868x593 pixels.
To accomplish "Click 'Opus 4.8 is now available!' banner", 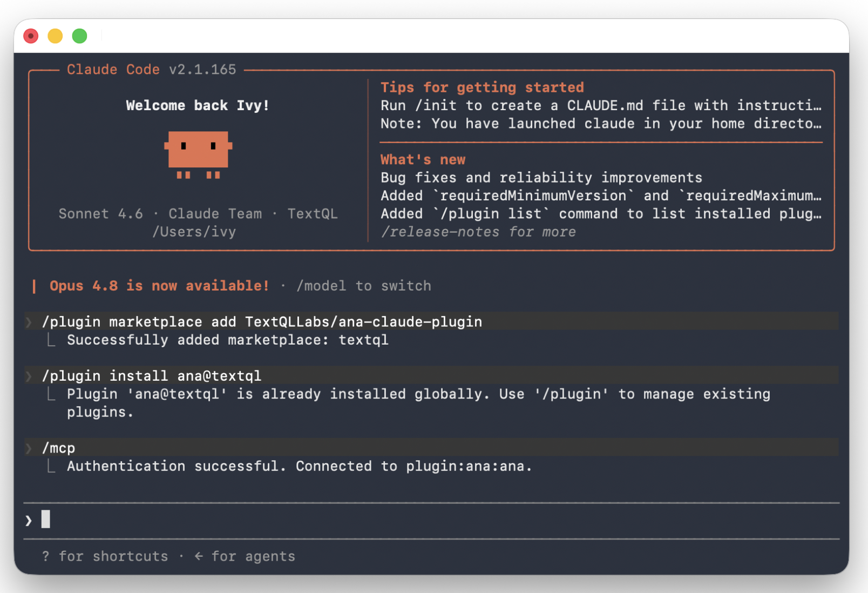I will point(159,286).
